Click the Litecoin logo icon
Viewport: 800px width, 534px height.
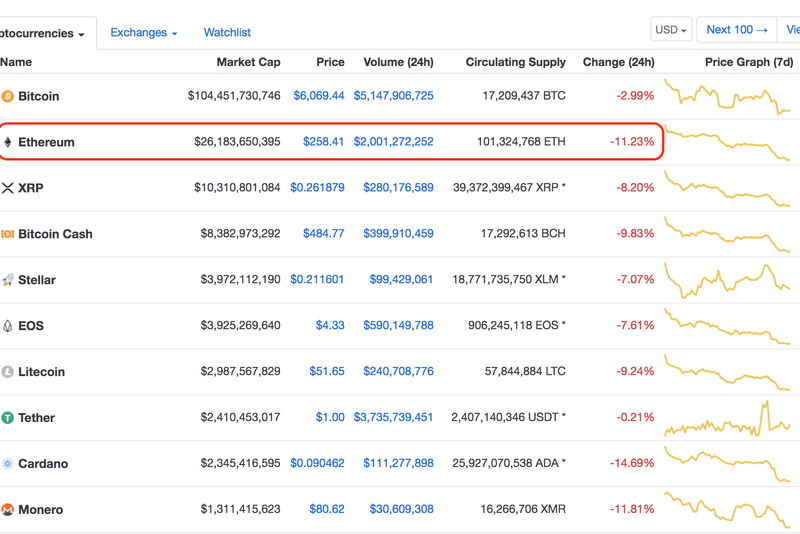(x=8, y=372)
